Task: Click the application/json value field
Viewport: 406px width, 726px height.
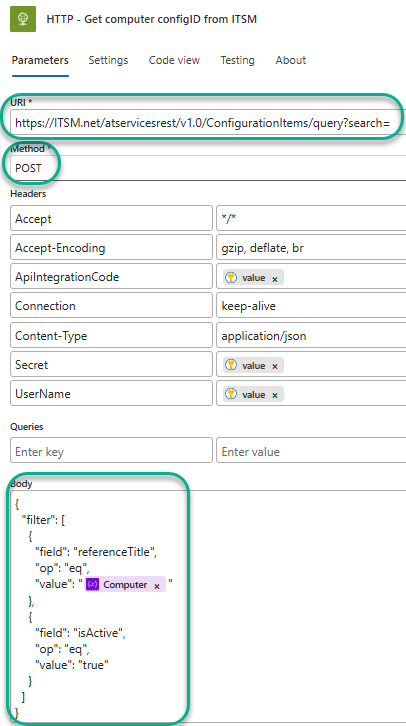Action: 311,335
